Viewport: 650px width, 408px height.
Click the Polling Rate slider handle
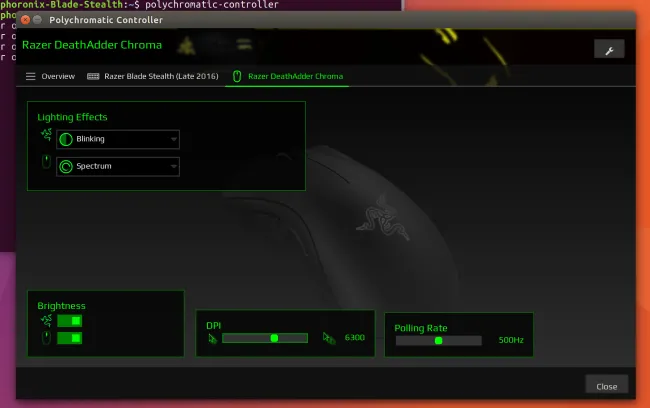coord(439,341)
